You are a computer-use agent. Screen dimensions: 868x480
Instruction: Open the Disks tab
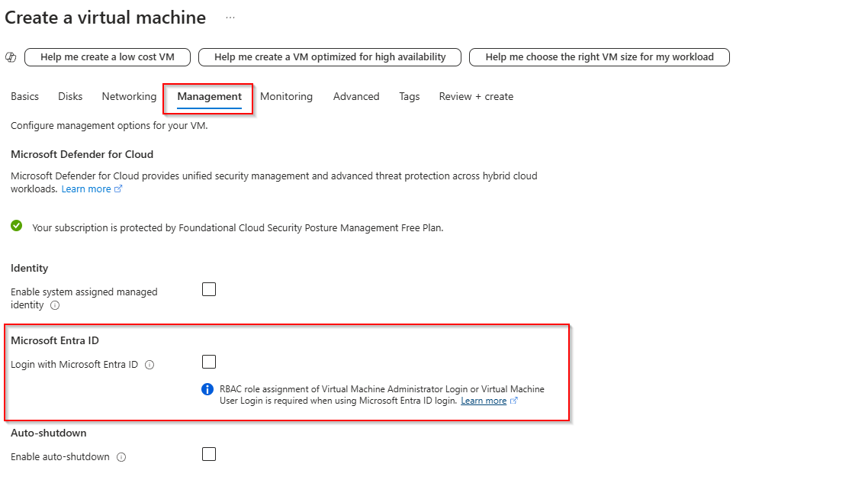tap(70, 96)
